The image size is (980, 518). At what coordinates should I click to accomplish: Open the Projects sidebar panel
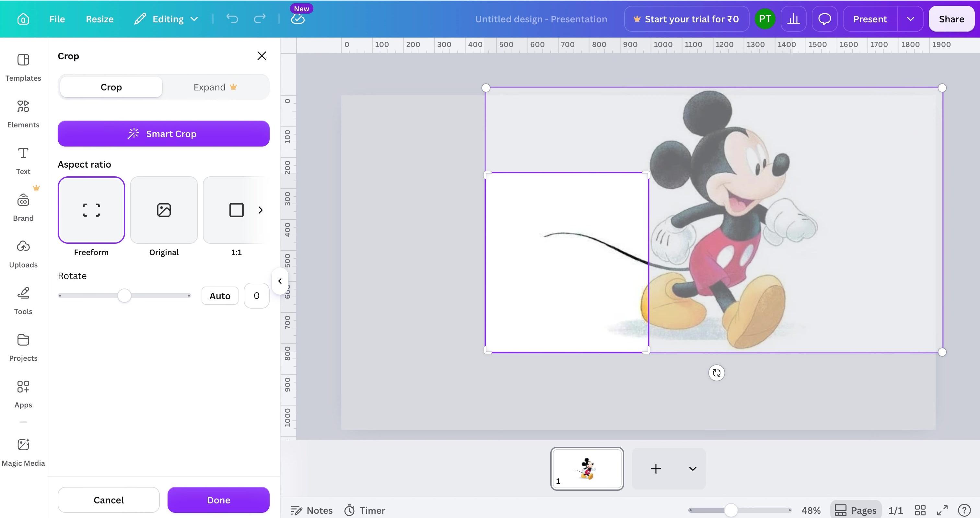[x=23, y=347]
